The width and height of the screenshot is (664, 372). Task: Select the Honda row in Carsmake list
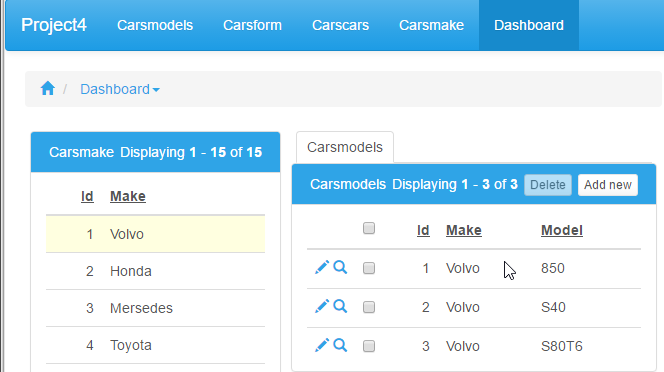click(x=155, y=271)
